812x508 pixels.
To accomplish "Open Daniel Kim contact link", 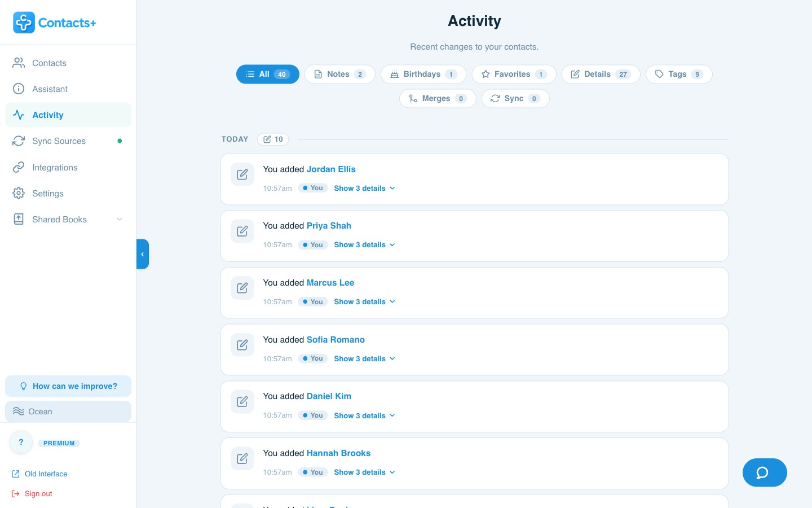I will (x=329, y=396).
